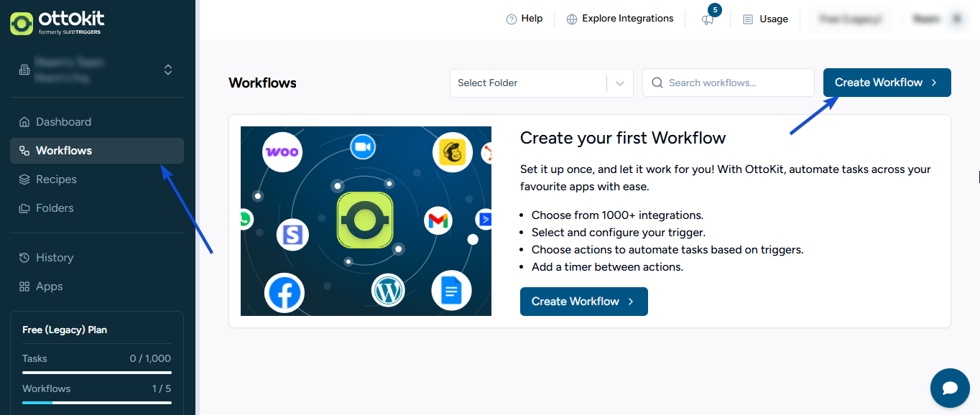980x415 pixels.
Task: Focus the Search workflows field
Action: tap(729, 83)
